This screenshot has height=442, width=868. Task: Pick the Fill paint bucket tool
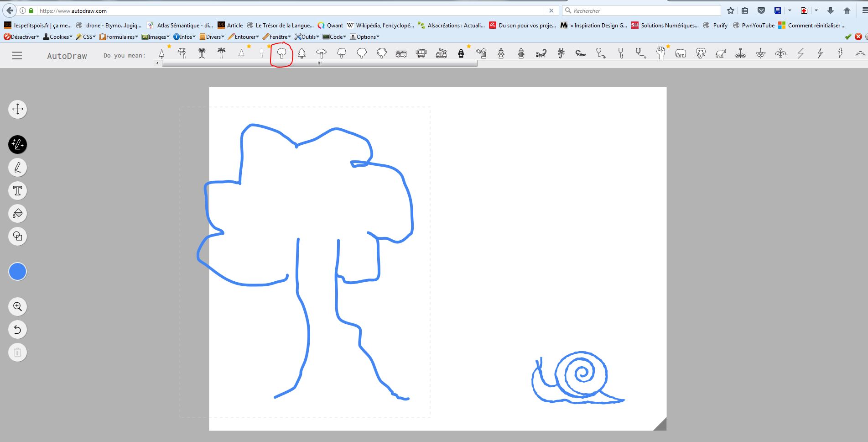tap(18, 213)
